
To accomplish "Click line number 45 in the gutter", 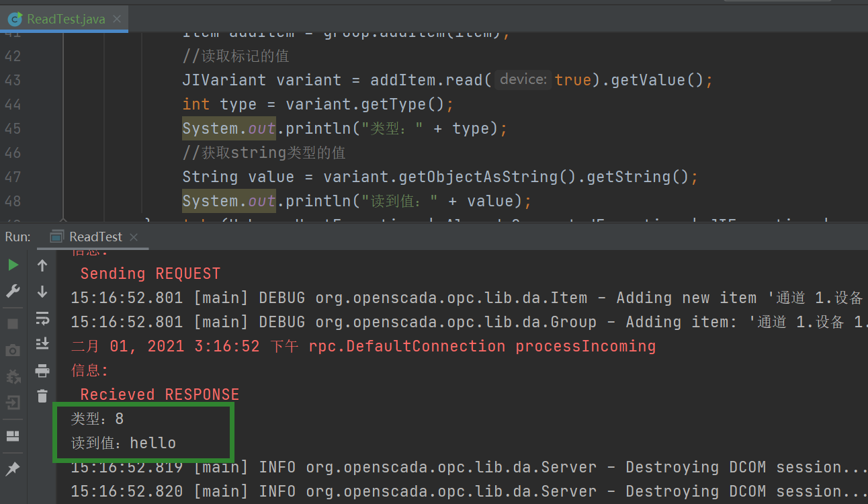I will coord(12,128).
